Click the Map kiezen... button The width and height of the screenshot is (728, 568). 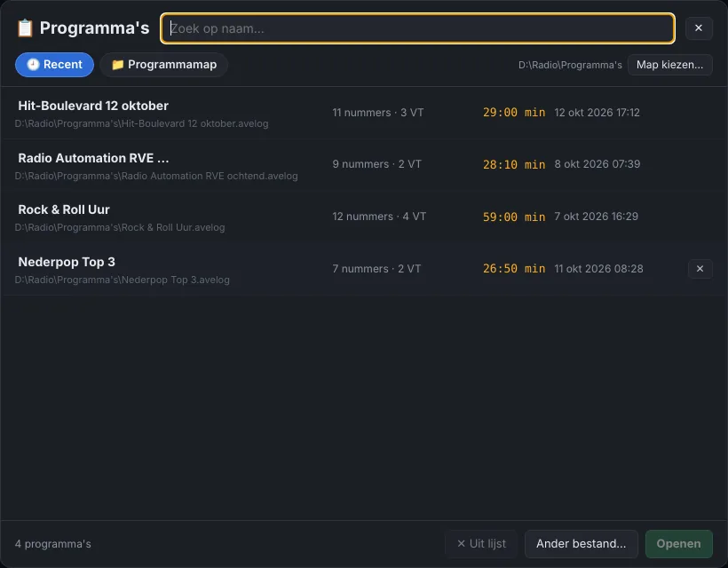670,65
